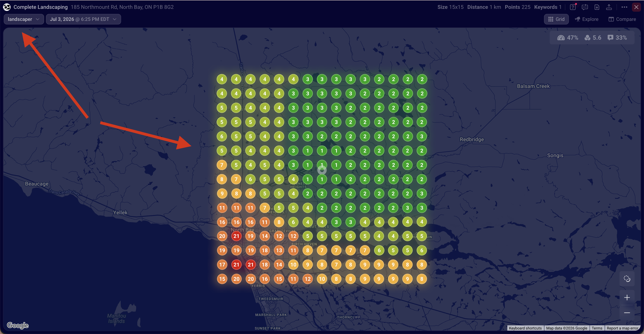Click the share upload icon

click(609, 7)
